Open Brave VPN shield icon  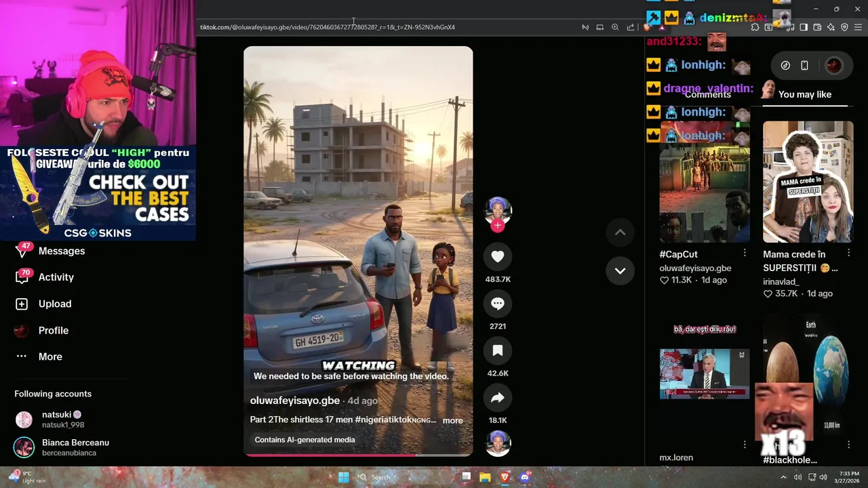tap(844, 27)
